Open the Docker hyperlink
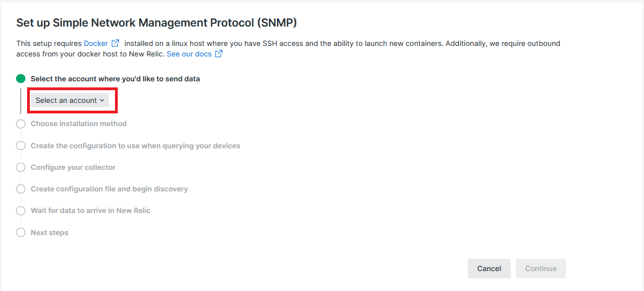Screen dimensions: 644x291 coord(96,43)
